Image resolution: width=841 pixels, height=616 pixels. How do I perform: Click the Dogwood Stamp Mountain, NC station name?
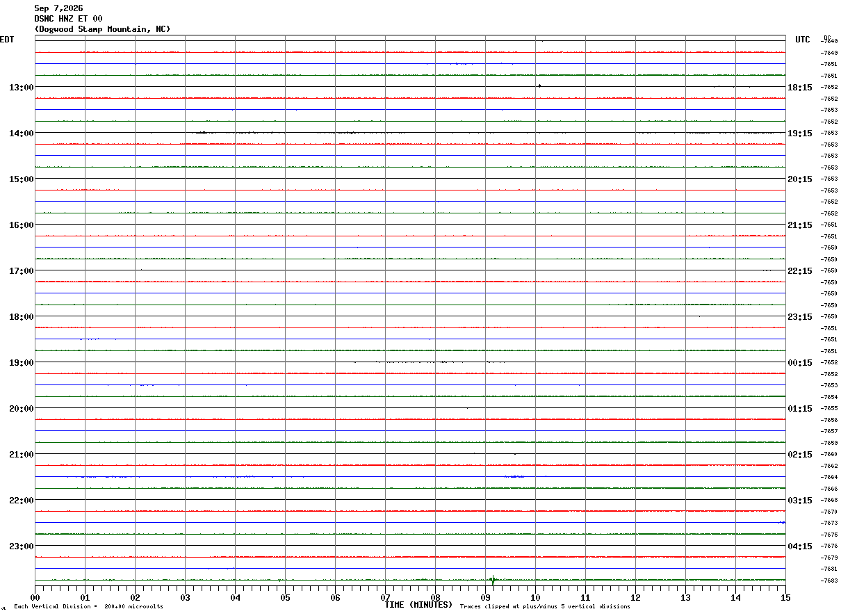[102, 29]
